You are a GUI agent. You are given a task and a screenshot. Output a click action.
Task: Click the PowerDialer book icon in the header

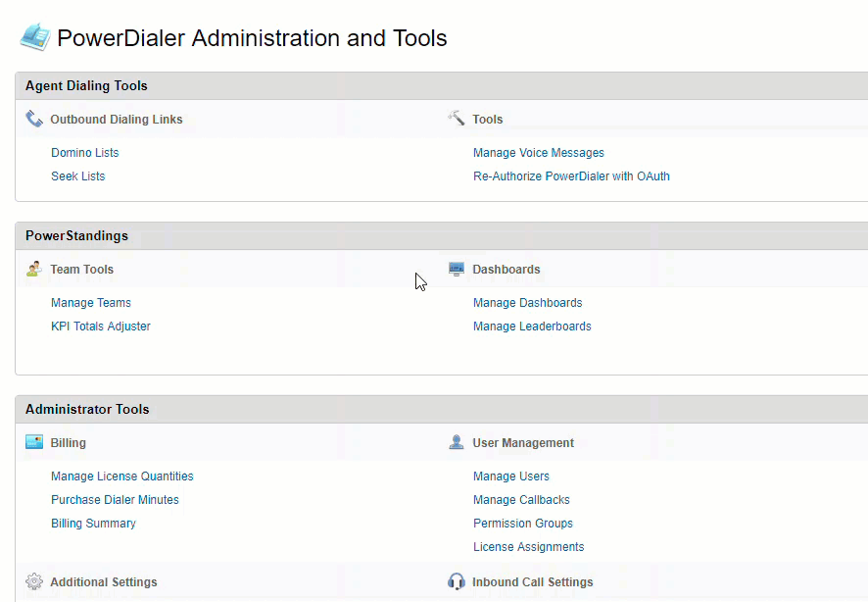tap(33, 37)
